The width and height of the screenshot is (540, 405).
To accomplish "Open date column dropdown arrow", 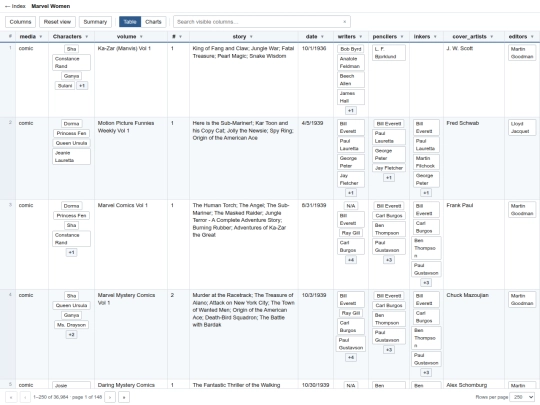I will coord(322,37).
